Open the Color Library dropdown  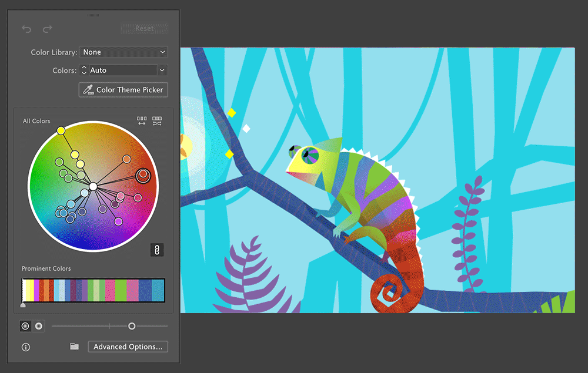(x=123, y=52)
